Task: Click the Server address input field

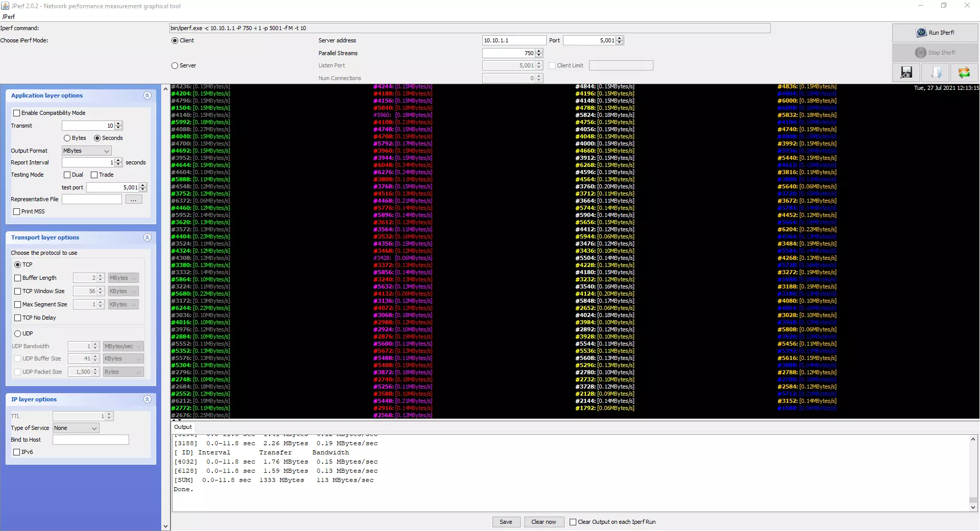Action: tap(513, 40)
